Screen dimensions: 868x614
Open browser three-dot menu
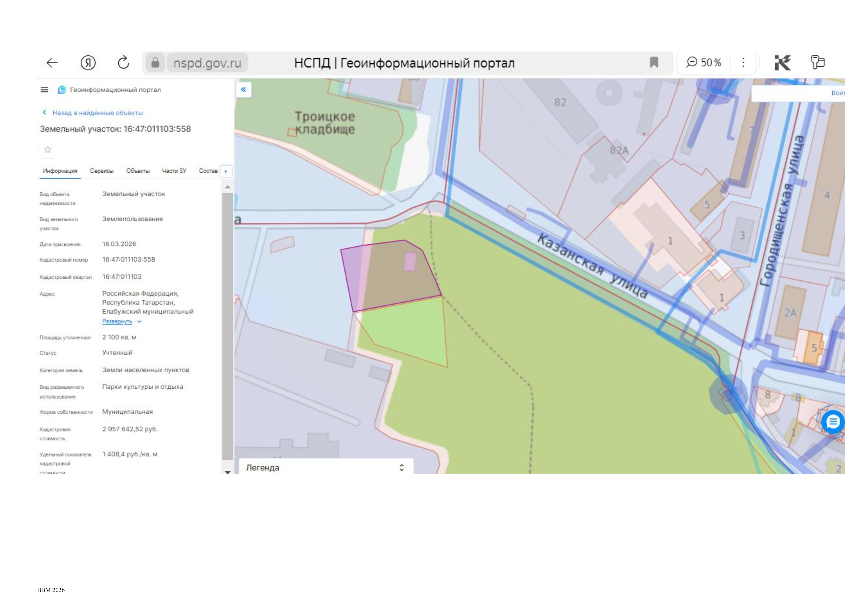(x=743, y=62)
